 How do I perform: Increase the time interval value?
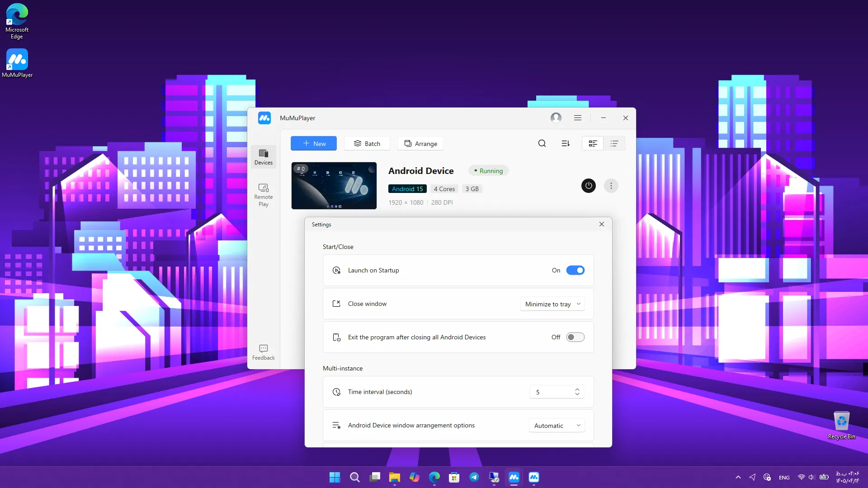(577, 389)
